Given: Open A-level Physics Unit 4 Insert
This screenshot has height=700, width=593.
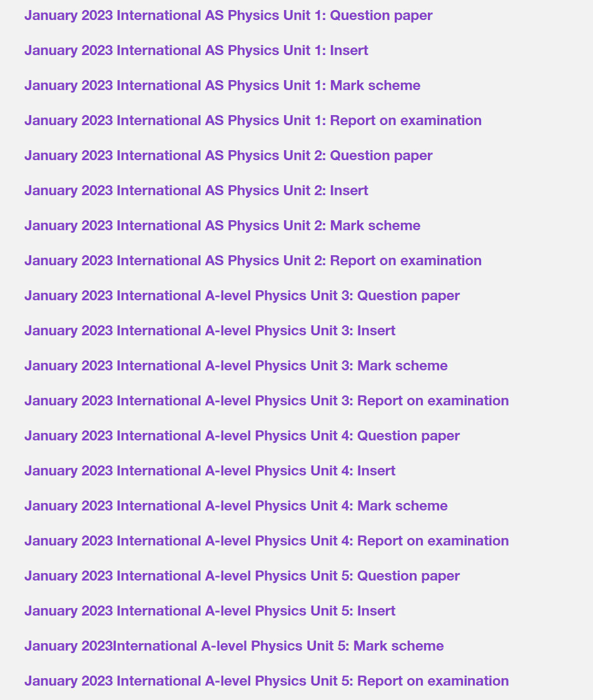Looking at the screenshot, I should coord(210,471).
